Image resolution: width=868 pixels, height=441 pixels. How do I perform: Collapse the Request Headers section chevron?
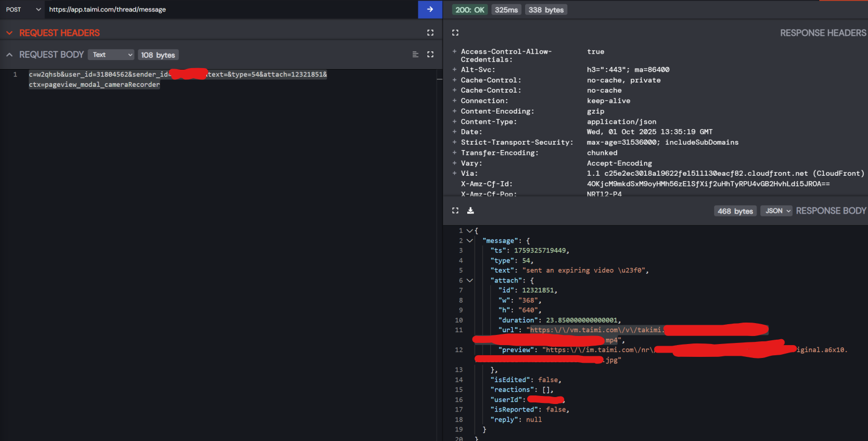[9, 33]
